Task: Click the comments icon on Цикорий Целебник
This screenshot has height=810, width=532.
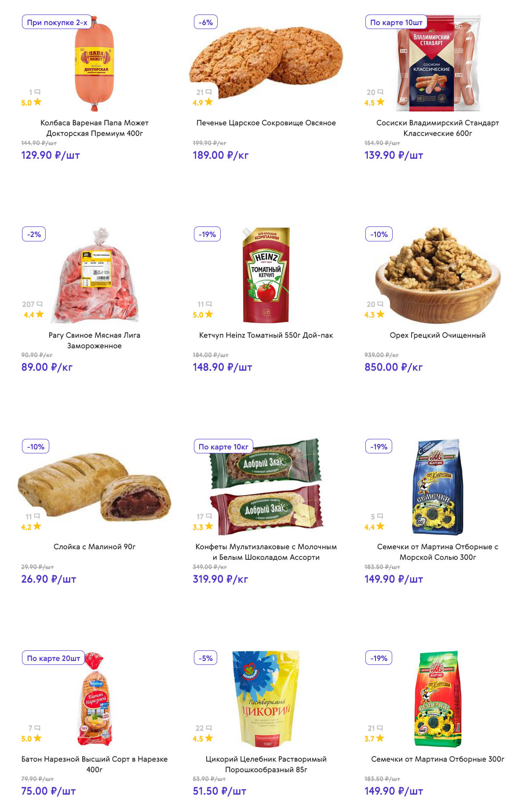Action: [209, 728]
